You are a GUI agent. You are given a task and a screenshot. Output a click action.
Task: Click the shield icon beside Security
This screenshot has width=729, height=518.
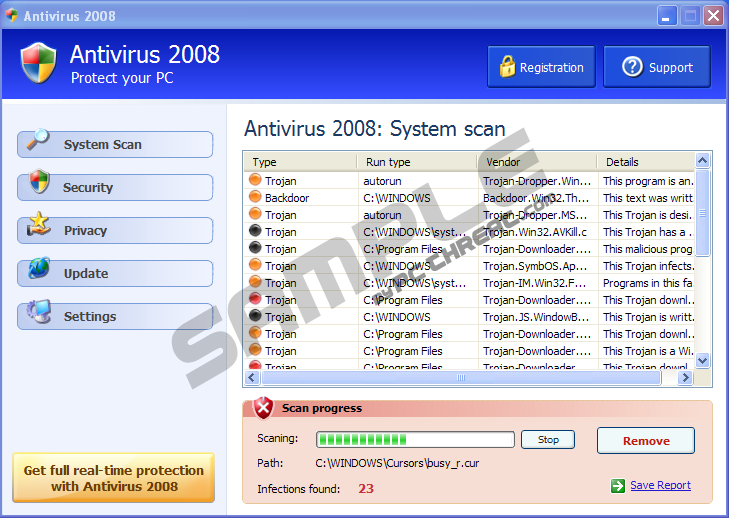point(39,181)
